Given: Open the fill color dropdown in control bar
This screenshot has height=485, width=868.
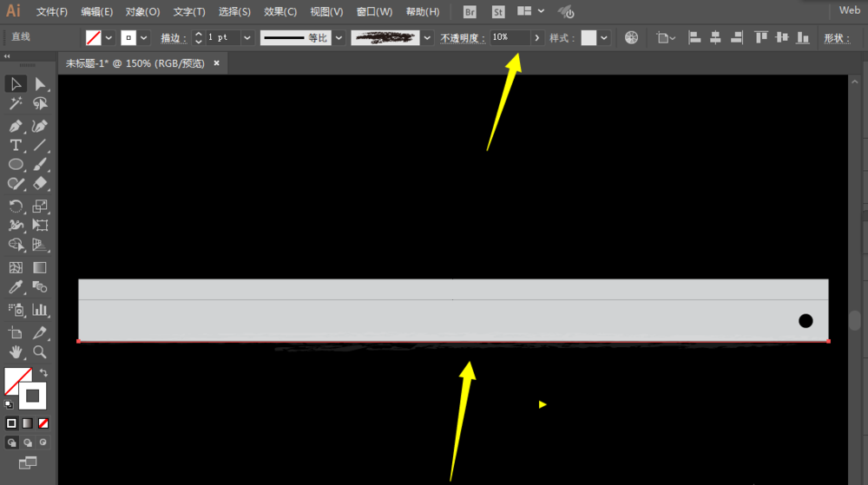Looking at the screenshot, I should (x=109, y=37).
